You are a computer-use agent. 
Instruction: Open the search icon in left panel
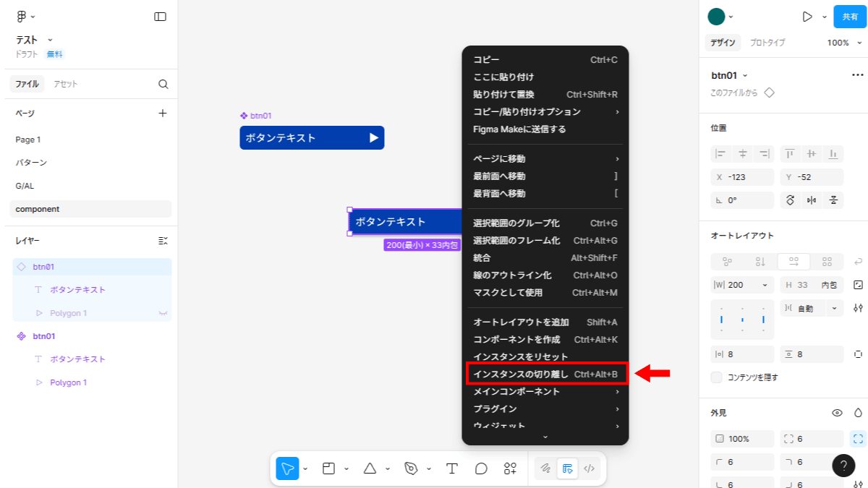click(x=163, y=84)
